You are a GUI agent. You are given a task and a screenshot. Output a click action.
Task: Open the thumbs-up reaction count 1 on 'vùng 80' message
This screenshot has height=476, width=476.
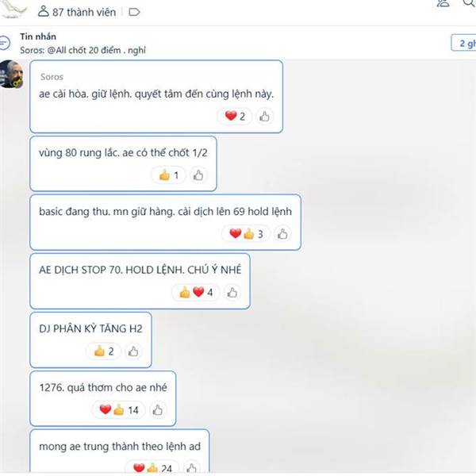click(x=168, y=175)
